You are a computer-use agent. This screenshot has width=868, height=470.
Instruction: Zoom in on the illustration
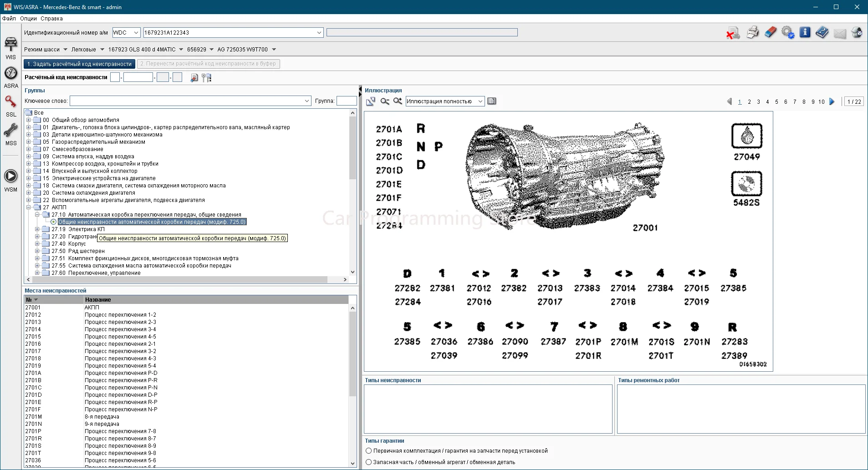tap(398, 101)
